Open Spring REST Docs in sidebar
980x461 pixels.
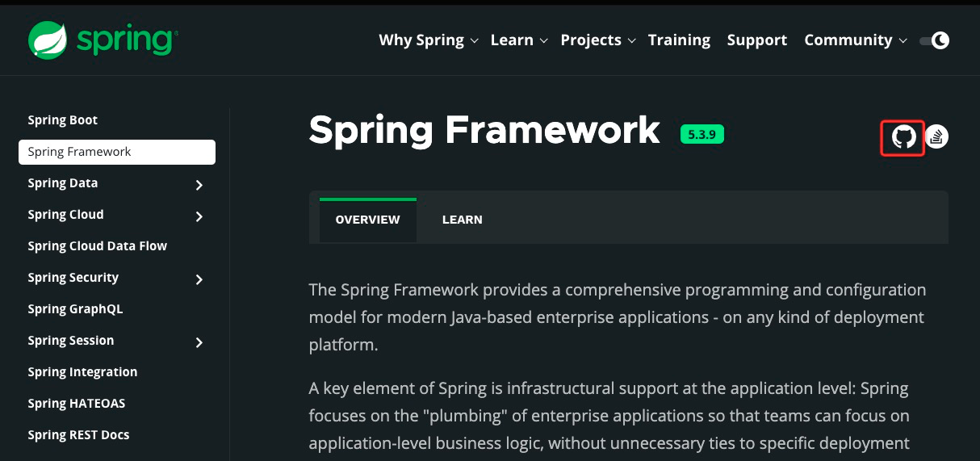point(78,435)
